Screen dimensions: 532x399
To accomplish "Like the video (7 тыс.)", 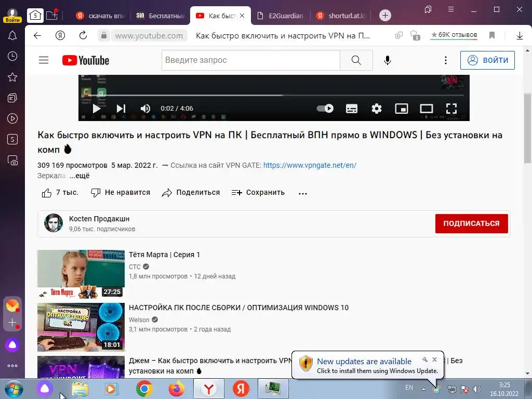I will [60, 193].
